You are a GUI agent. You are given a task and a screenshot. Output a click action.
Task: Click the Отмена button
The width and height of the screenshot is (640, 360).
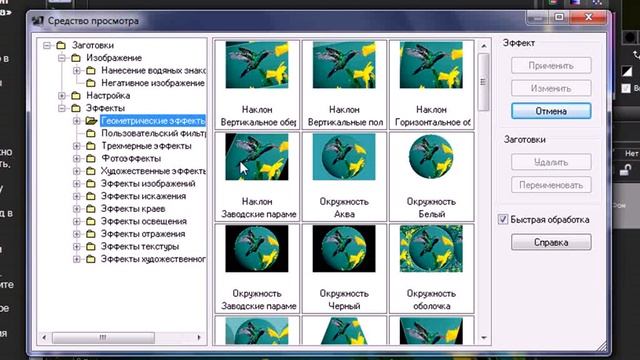tap(551, 111)
